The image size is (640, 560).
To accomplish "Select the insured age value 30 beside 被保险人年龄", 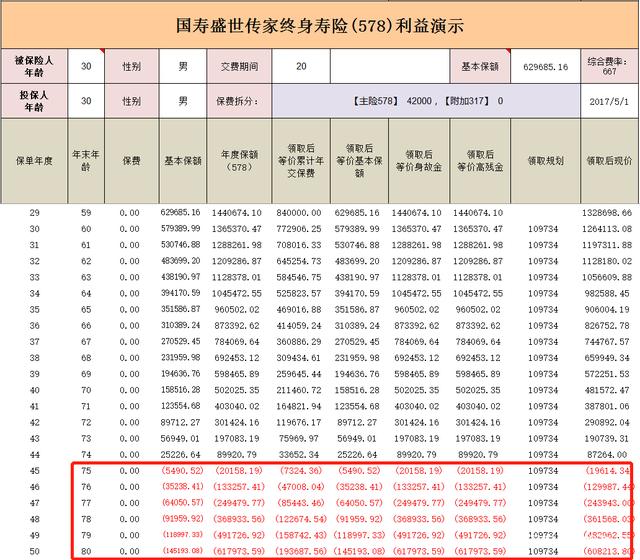I will [x=86, y=66].
